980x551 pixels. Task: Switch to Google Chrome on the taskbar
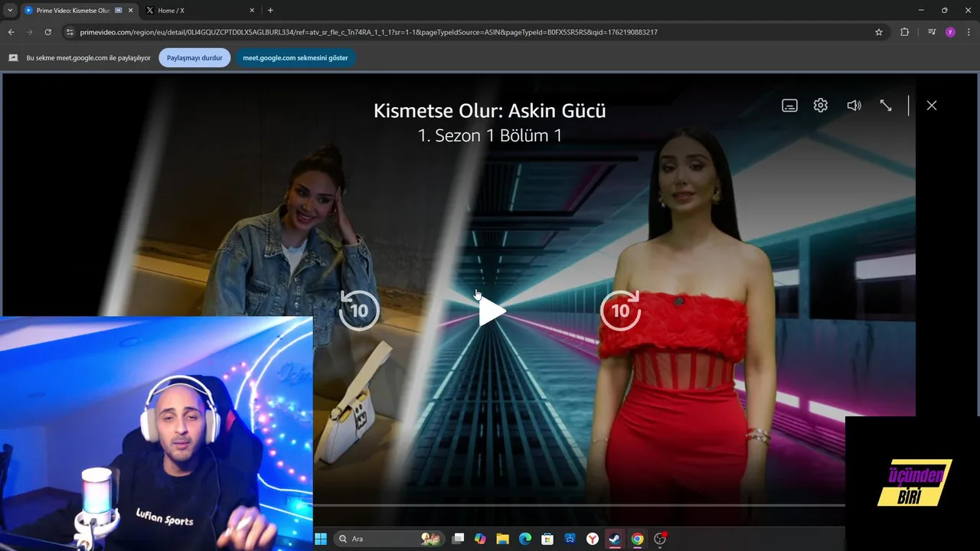[x=637, y=539]
